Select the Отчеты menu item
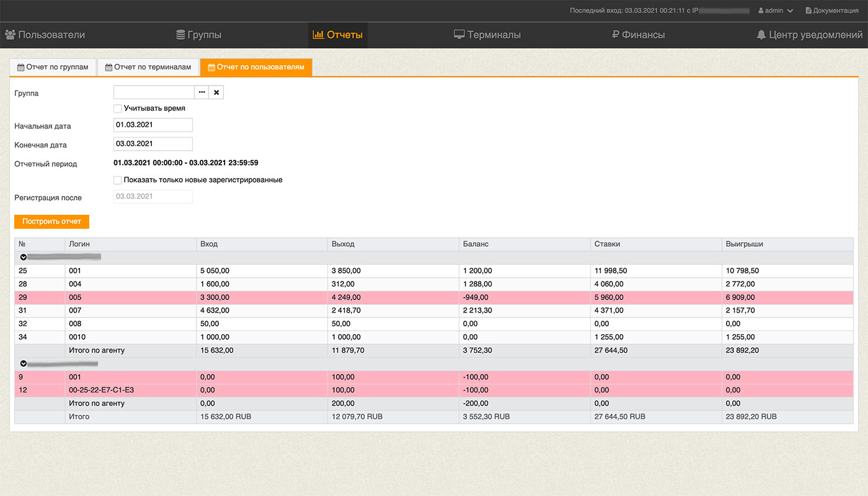 [338, 35]
